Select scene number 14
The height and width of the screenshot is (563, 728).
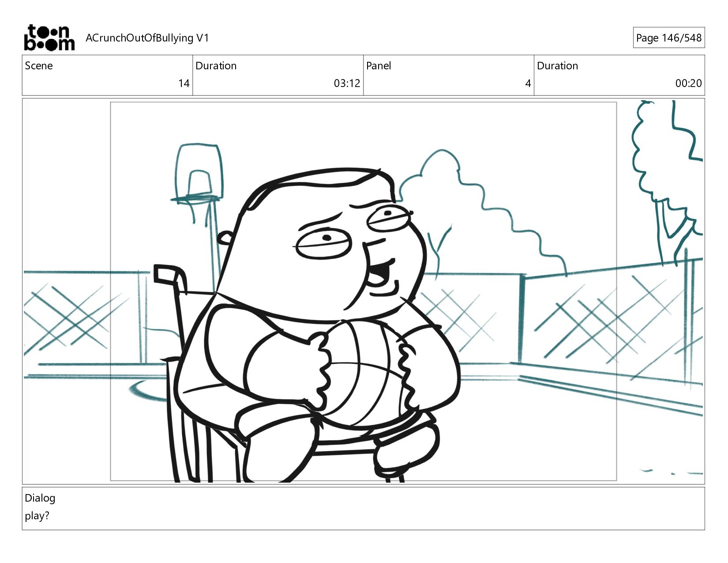click(184, 83)
